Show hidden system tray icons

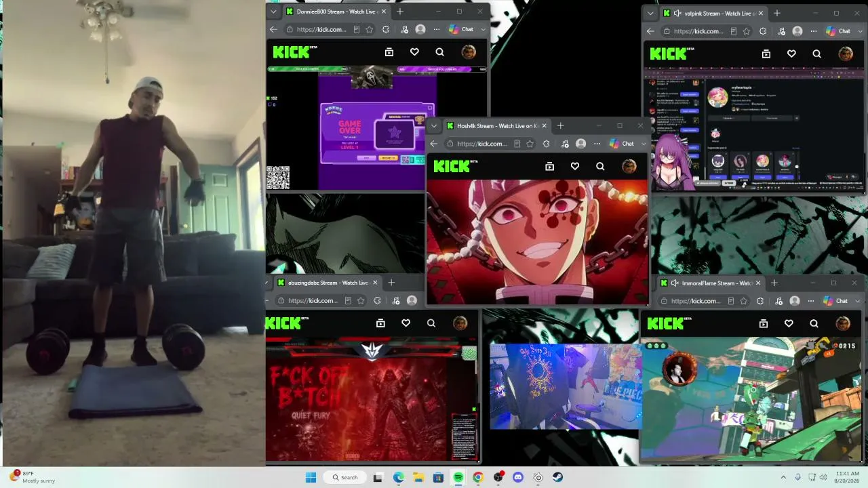coord(783,477)
